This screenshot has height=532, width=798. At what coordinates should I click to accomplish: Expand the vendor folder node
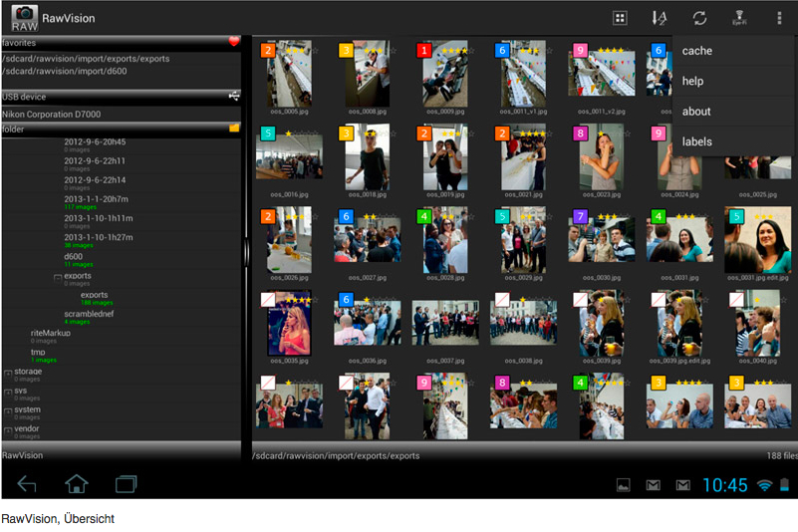point(8,430)
